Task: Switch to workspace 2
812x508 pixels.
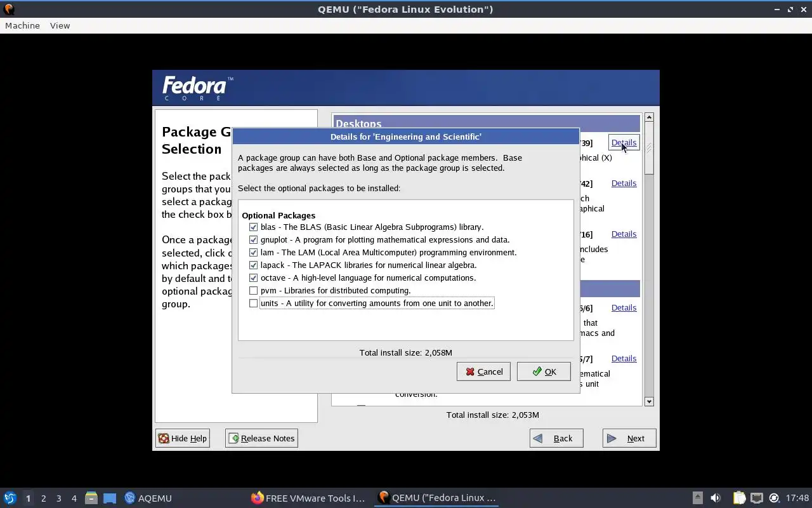Action: (43, 498)
